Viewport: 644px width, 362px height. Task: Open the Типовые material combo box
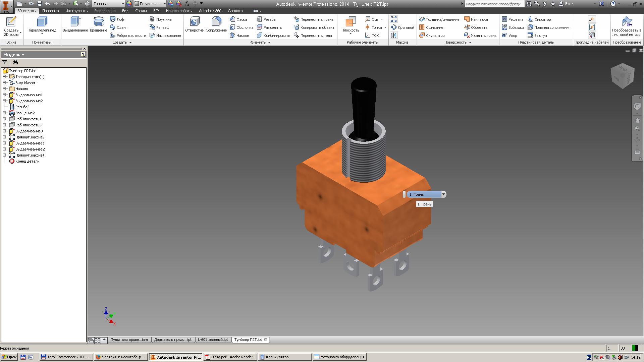(x=108, y=4)
